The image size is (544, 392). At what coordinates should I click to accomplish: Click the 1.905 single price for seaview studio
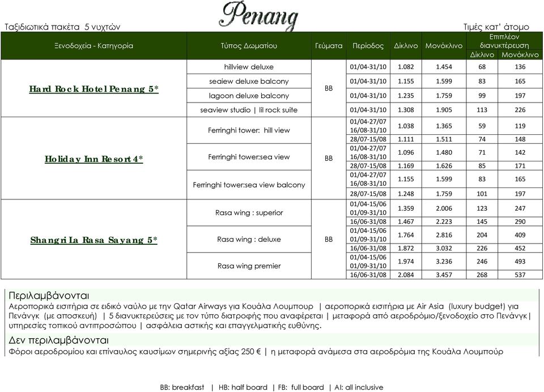pyautogui.click(x=444, y=110)
